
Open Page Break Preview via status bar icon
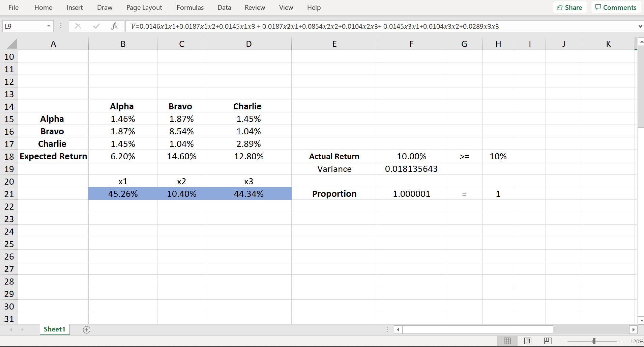click(x=548, y=341)
